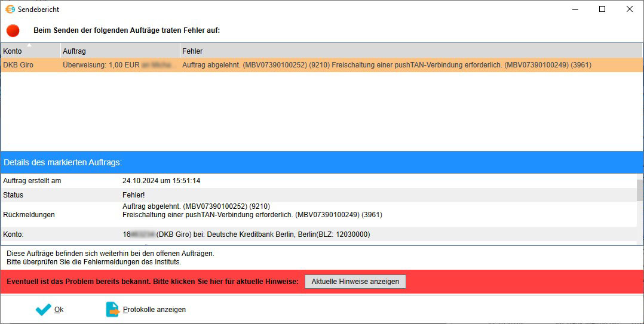Click the Konto value Deutsche Kreditbank Berlin
644x324 pixels.
(246, 234)
